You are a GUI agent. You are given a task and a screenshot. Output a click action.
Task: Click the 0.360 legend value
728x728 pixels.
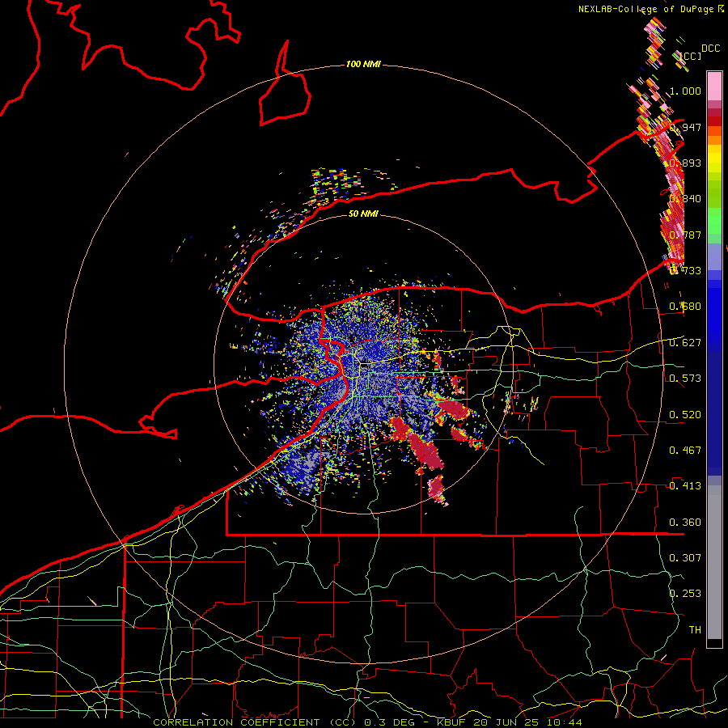click(x=685, y=523)
